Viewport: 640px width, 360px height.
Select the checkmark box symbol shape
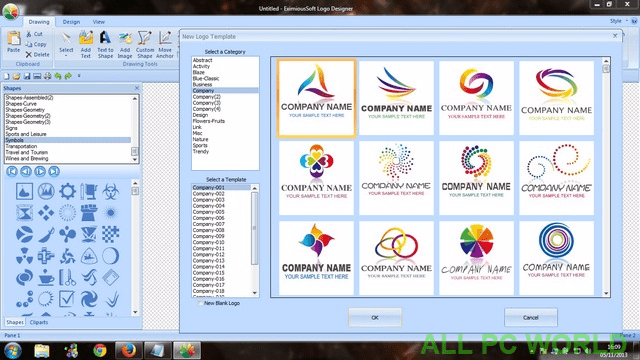click(x=67, y=299)
